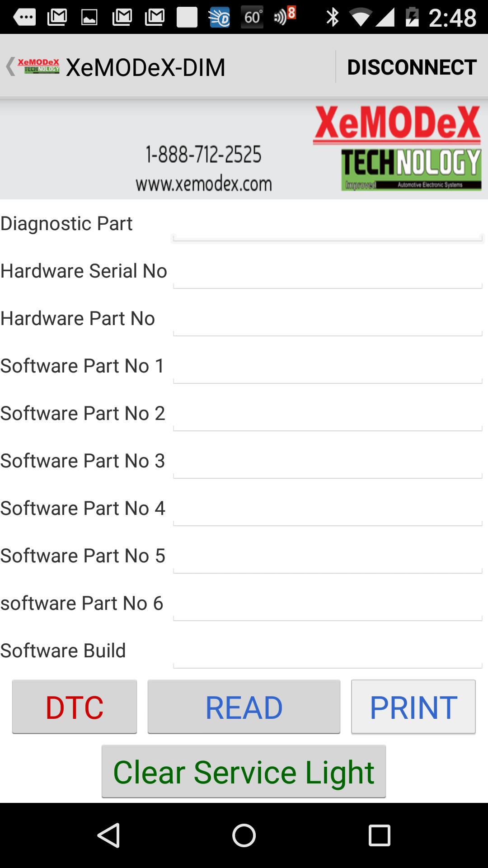The height and width of the screenshot is (868, 488).
Task: Tap the XeMODeX Technology logo
Action: point(398,147)
